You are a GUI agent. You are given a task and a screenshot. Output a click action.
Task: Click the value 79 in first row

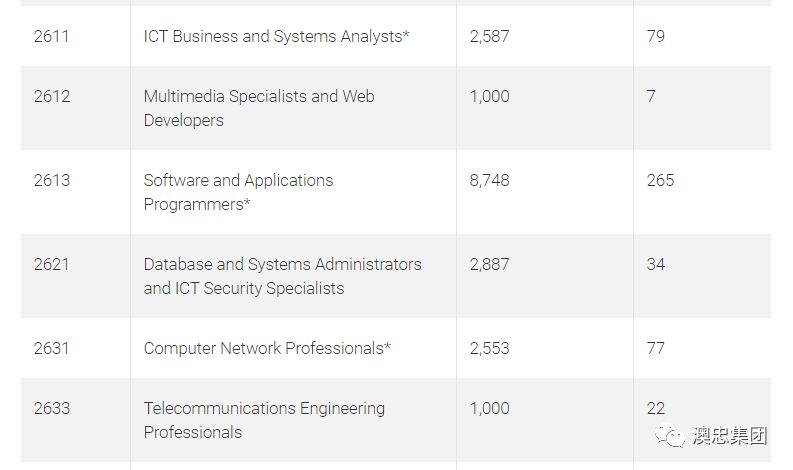point(656,36)
